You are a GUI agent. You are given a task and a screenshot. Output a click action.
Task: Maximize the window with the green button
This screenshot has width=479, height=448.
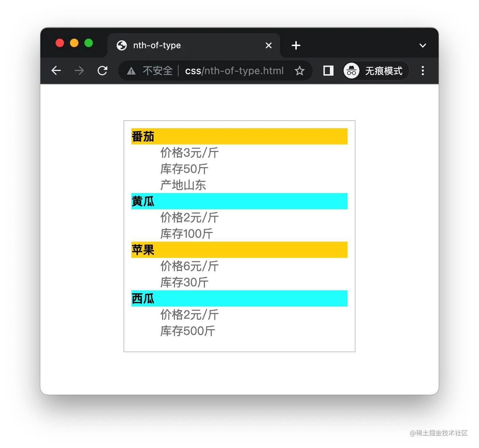tap(89, 43)
